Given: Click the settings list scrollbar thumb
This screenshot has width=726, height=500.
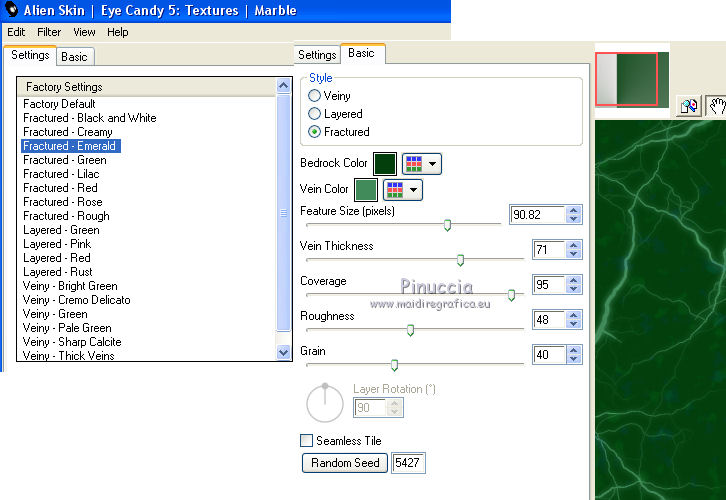Looking at the screenshot, I should 283,212.
